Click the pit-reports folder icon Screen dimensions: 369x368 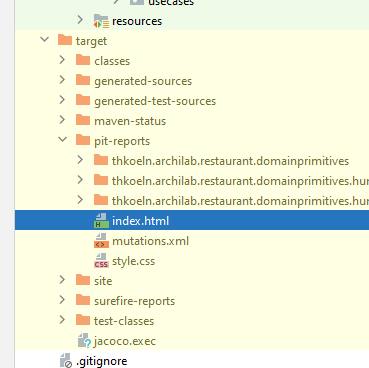pyautogui.click(x=83, y=140)
